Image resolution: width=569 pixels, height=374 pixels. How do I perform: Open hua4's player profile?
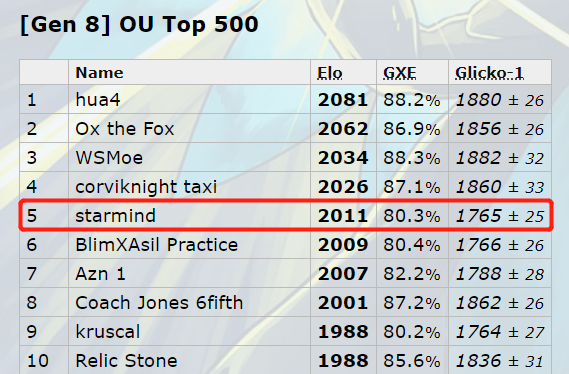[x=98, y=100]
